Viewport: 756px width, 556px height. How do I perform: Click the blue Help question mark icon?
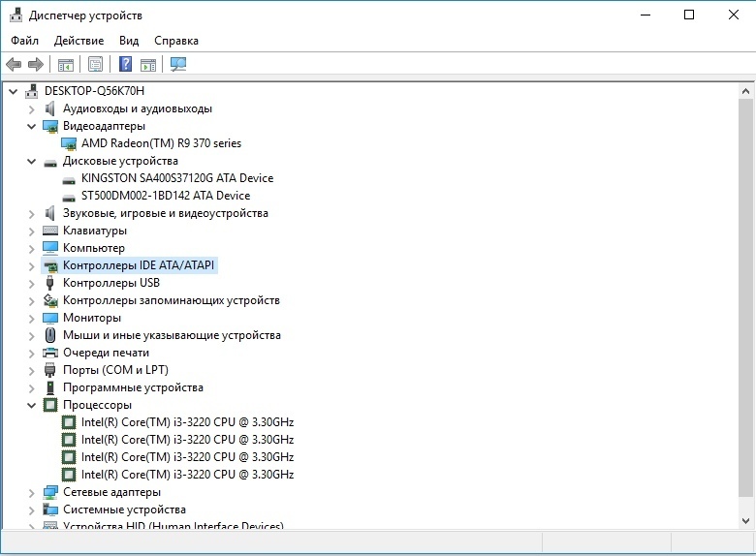125,65
